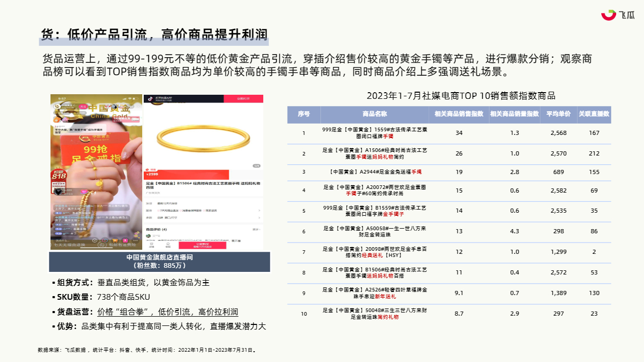Click the row 6 product name with A50058#
This screenshot has width=644, height=362.
click(x=375, y=231)
